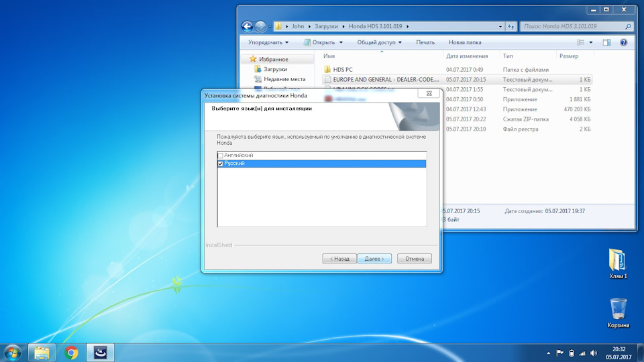
Task: Click the battery tray icon
Action: pyautogui.click(x=572, y=353)
